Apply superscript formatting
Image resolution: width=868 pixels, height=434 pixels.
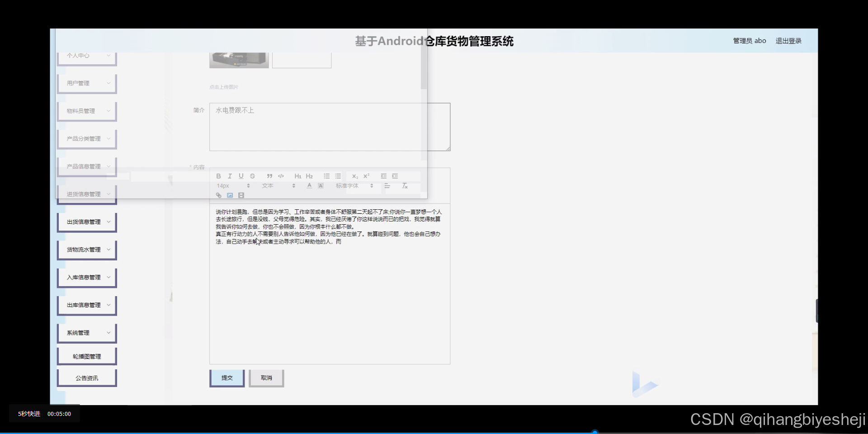367,176
